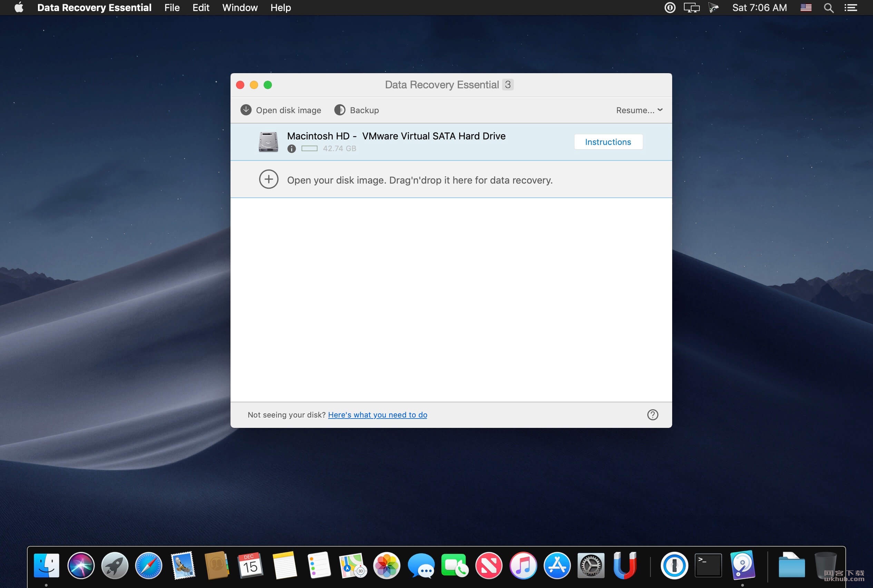Open the File menu
This screenshot has width=873, height=588.
(x=172, y=8)
